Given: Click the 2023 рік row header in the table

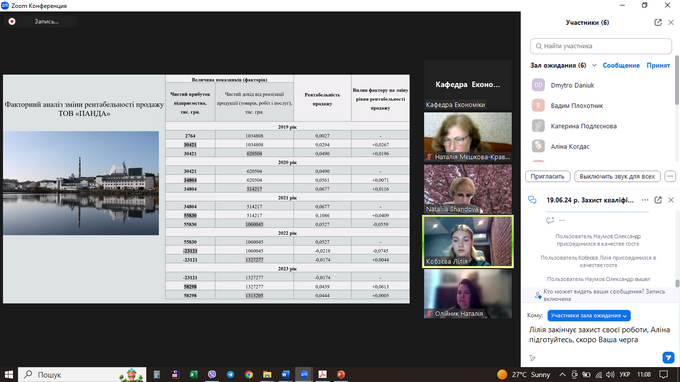Looking at the screenshot, I should click(287, 269).
